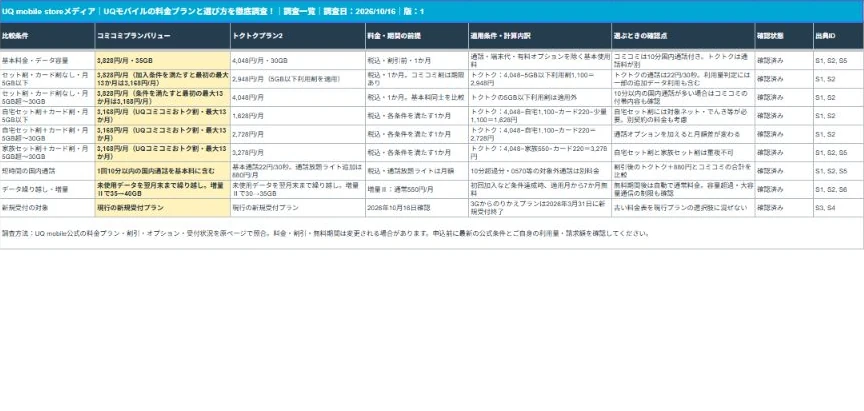Select the '1回10分以内の国内通話を基本料に含む' cell
This screenshot has width=864, height=411.
(x=163, y=171)
